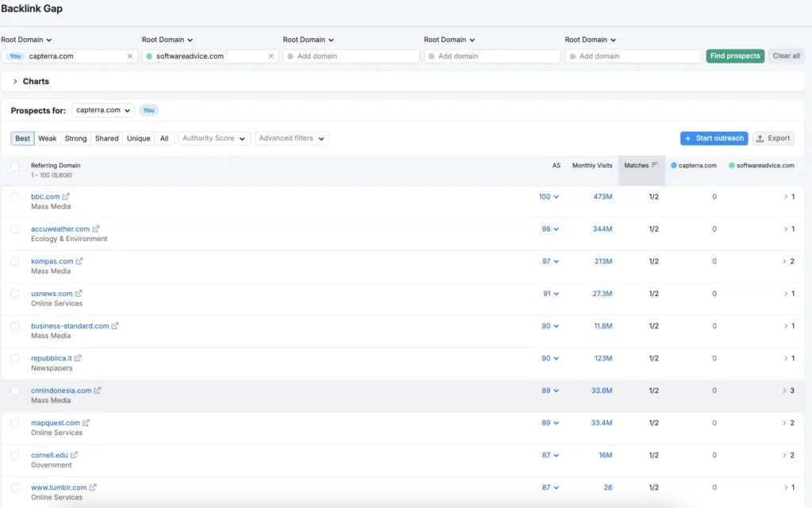The width and height of the screenshot is (812, 508).
Task: Open mapquest.com external link icon
Action: (86, 422)
